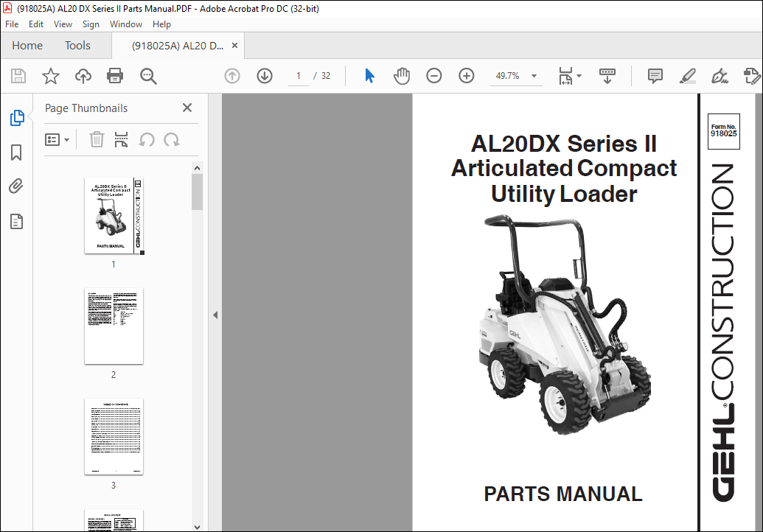
Task: Print the document
Action: point(115,76)
